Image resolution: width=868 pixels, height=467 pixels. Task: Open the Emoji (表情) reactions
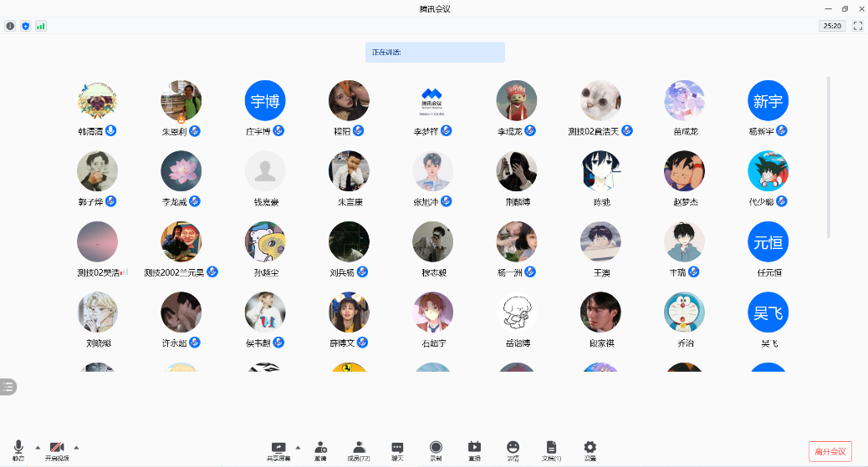pyautogui.click(x=513, y=451)
